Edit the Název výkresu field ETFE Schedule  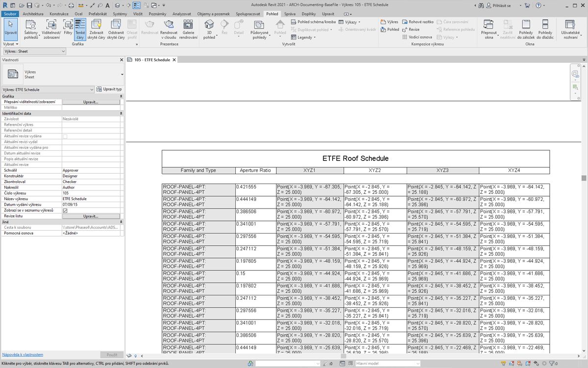coord(91,199)
